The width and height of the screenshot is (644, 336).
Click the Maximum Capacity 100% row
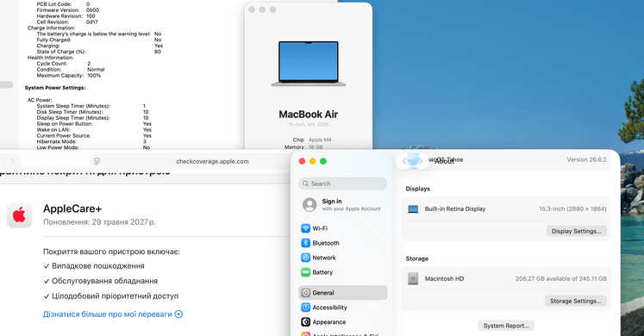(x=69, y=76)
